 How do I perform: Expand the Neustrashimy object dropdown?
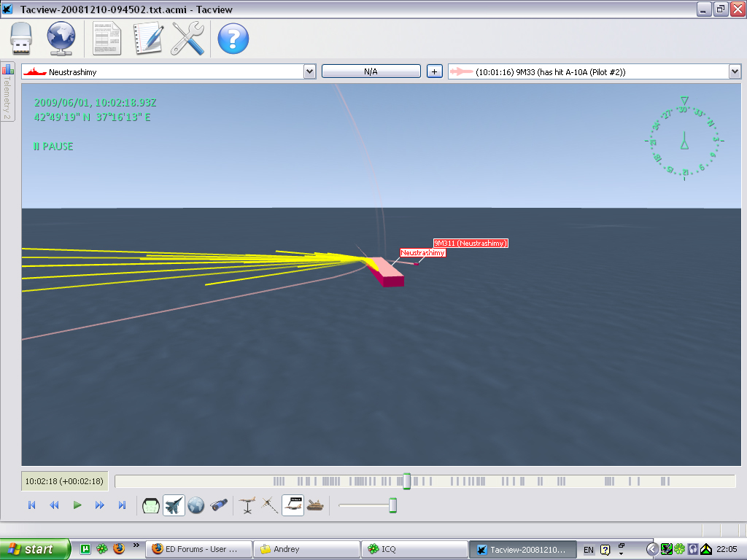[309, 72]
